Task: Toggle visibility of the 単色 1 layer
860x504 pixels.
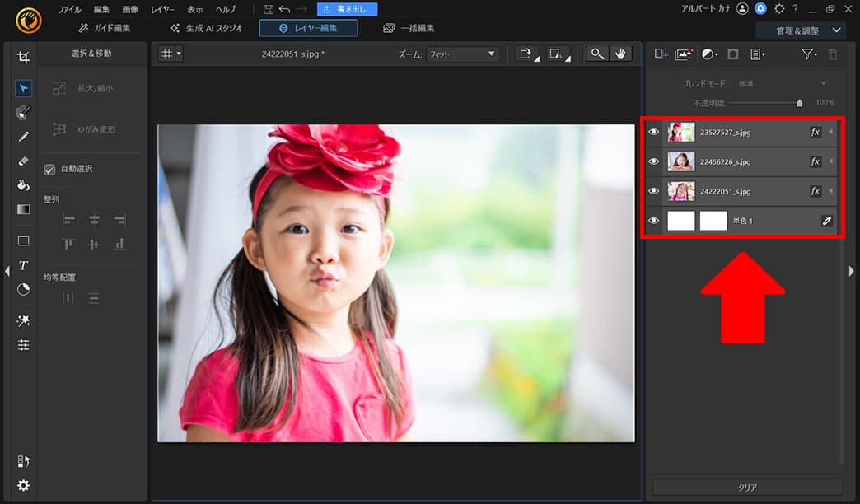Action: pyautogui.click(x=654, y=220)
